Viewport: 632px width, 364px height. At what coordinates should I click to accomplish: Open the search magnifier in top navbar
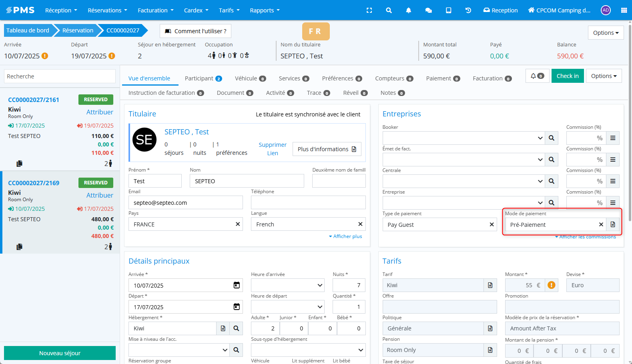pos(389,10)
